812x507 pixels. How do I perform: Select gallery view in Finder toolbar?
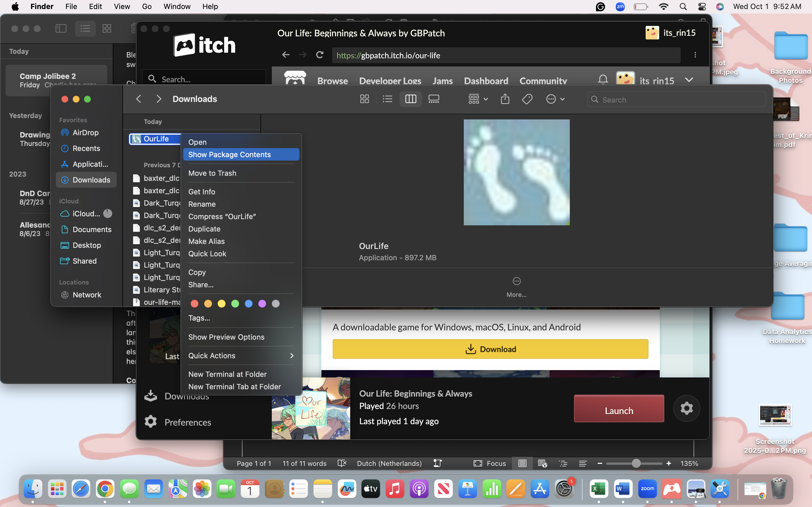[x=434, y=99]
